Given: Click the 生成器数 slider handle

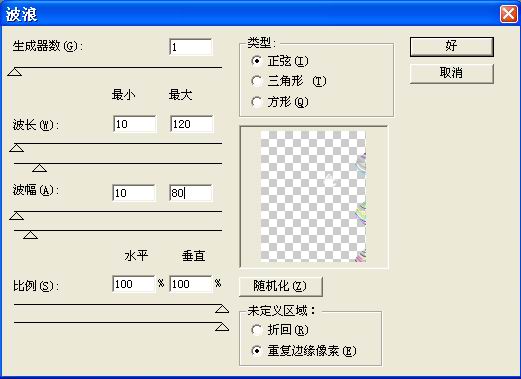Looking at the screenshot, I should point(15,72).
